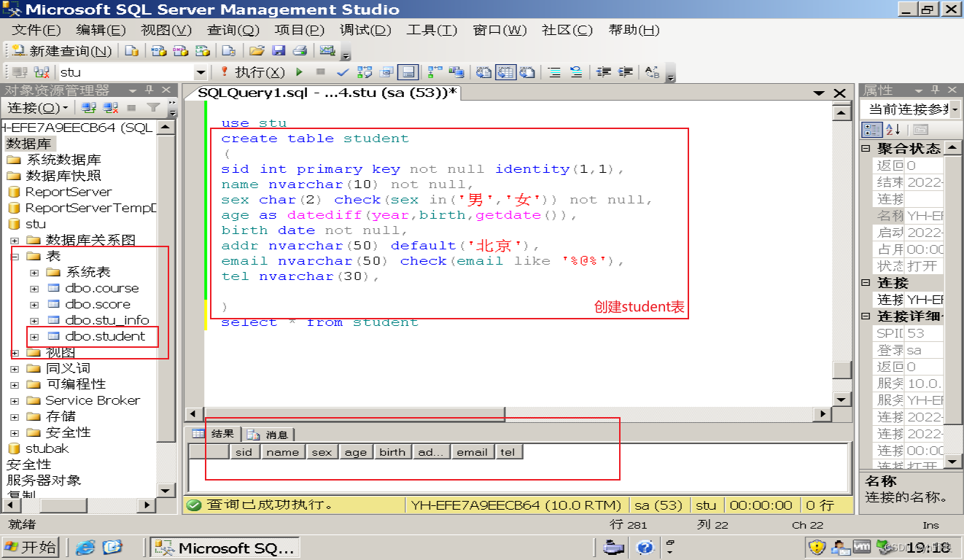Open the stu database dropdown
Screen dimensions: 964x560
tap(201, 72)
